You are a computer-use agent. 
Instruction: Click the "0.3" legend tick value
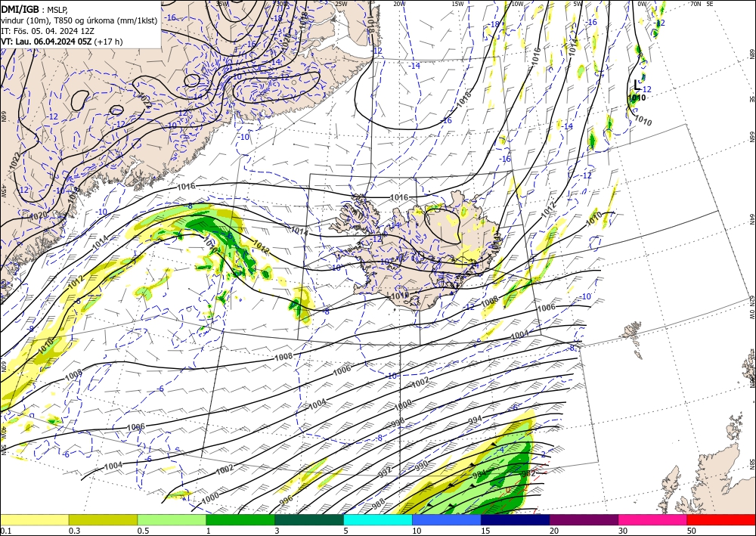coord(74,531)
